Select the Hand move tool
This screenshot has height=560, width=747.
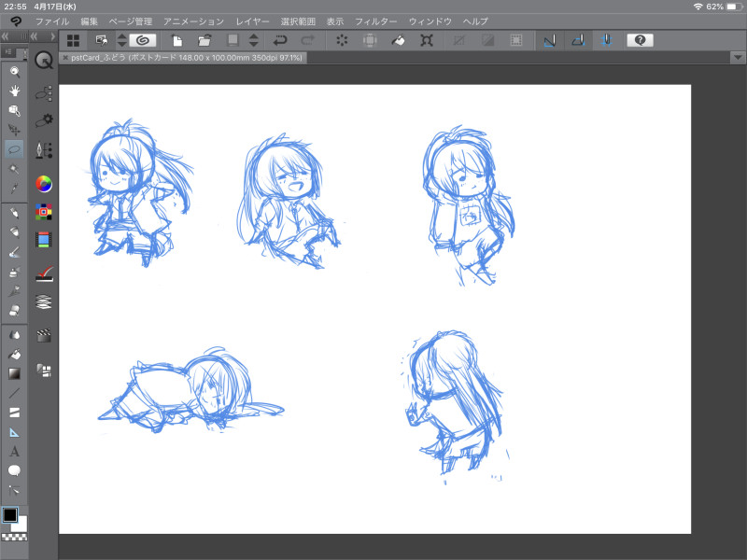click(x=15, y=91)
